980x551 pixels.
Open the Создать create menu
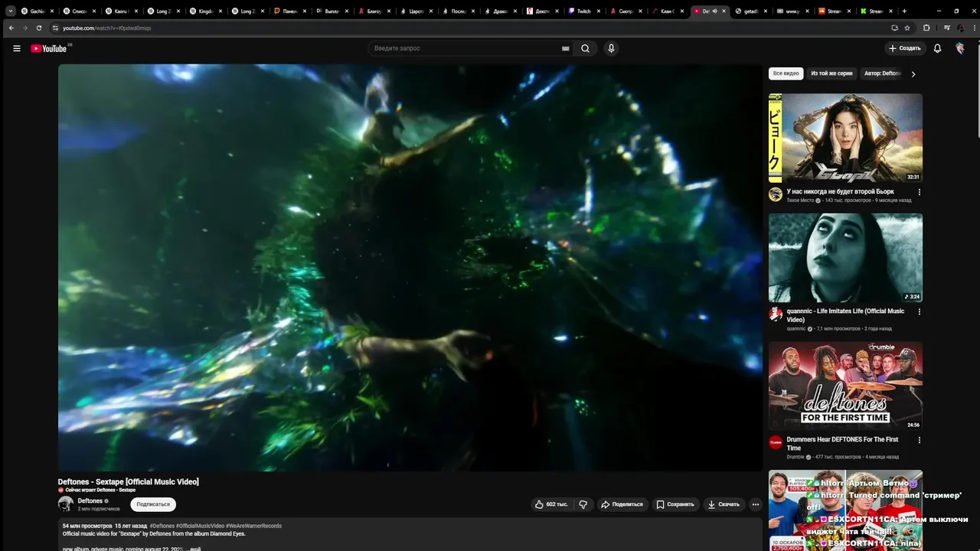coord(905,48)
